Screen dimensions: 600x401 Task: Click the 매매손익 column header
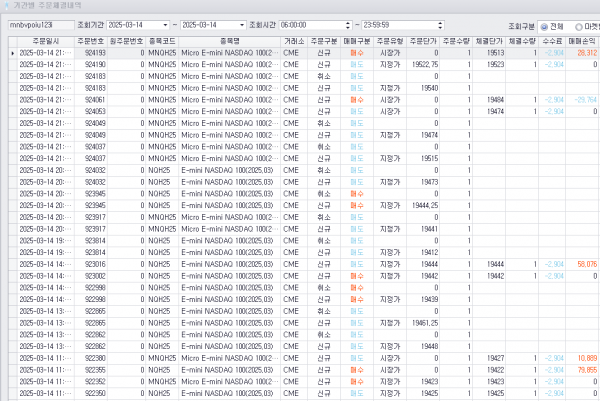(x=582, y=41)
